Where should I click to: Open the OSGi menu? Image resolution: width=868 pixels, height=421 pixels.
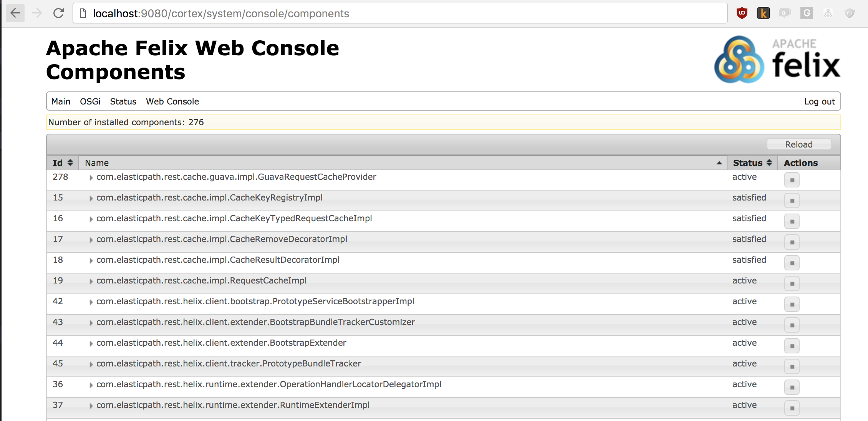click(x=90, y=101)
